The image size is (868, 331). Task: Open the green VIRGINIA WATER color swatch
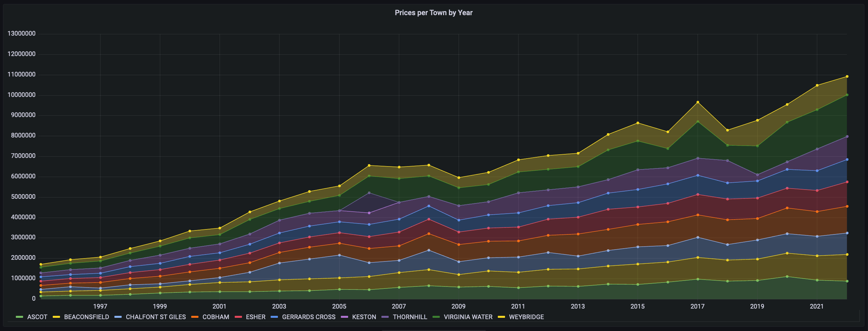click(x=436, y=317)
